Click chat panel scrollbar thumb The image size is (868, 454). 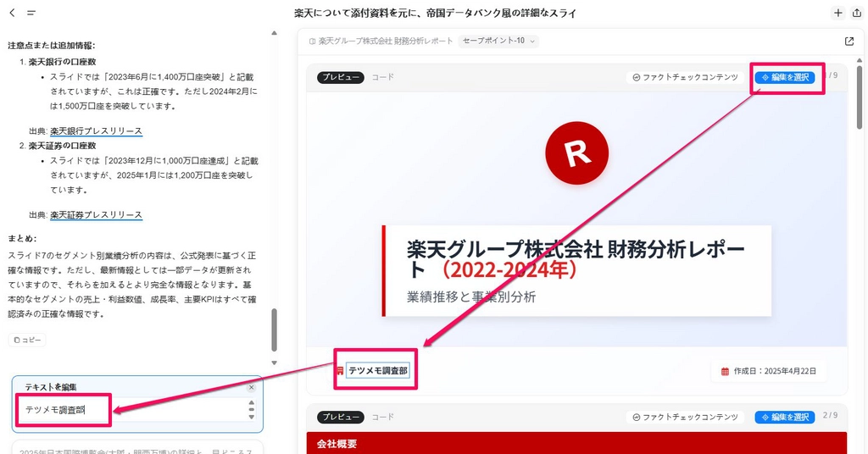click(x=274, y=330)
